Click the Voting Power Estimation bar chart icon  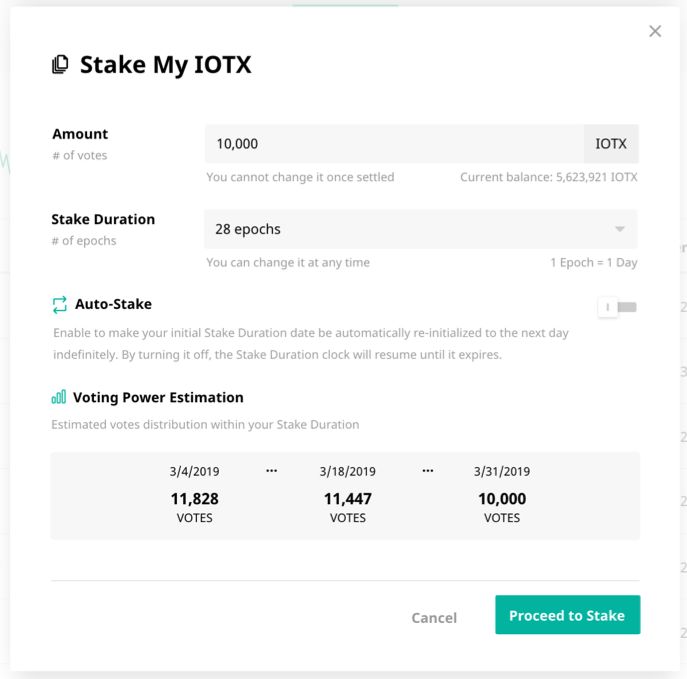click(59, 397)
